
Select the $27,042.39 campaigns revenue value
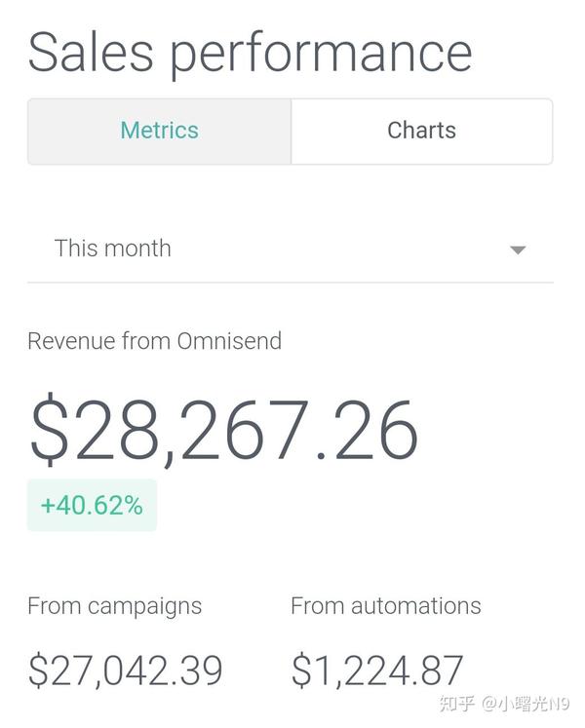point(126,671)
